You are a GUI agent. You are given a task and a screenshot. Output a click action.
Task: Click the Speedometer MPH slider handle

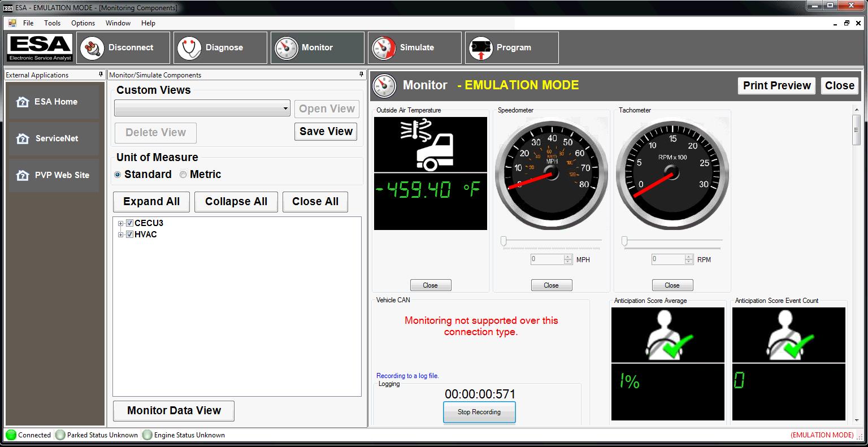(504, 241)
